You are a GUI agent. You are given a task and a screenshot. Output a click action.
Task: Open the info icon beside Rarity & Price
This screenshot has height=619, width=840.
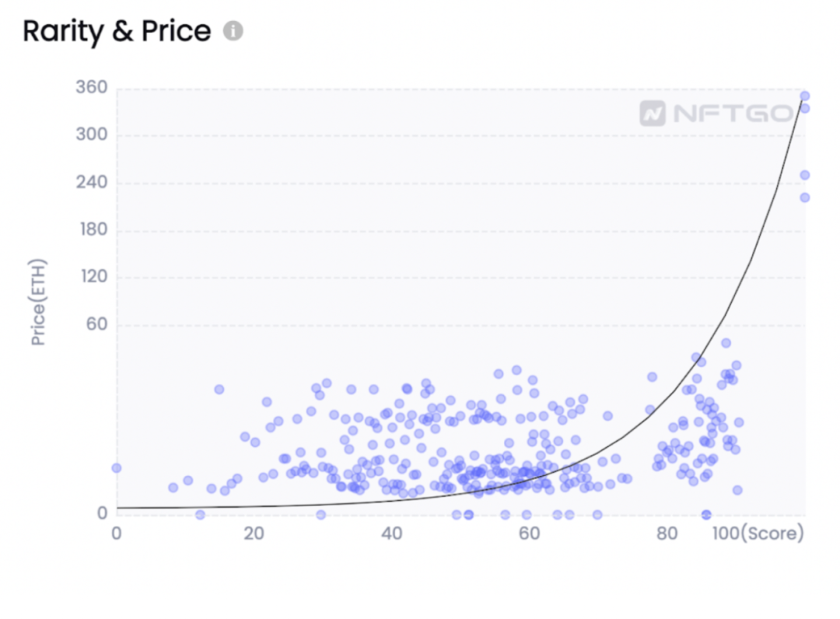[233, 30]
